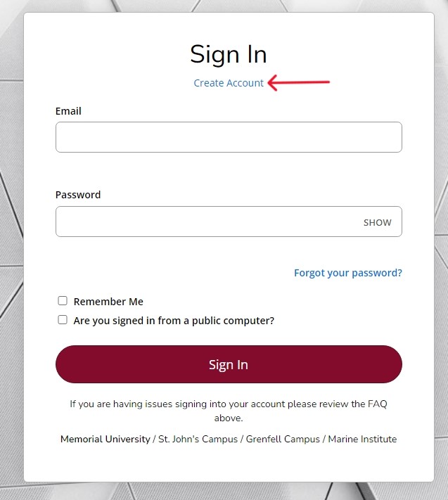Viewport: 448px width, 500px height.
Task: Open the 'Forgot your password?' link
Action: (347, 273)
